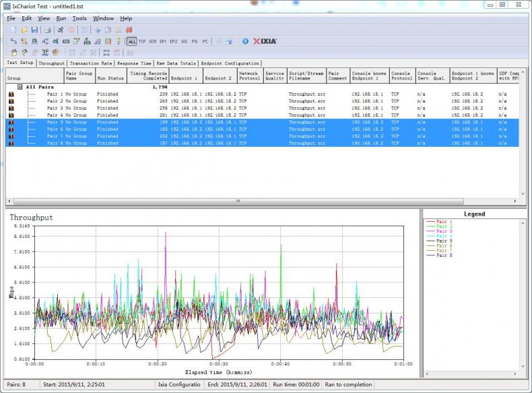Screen dimensions: 532x393
Task: Start the test with the running man icon
Action: coord(61,30)
